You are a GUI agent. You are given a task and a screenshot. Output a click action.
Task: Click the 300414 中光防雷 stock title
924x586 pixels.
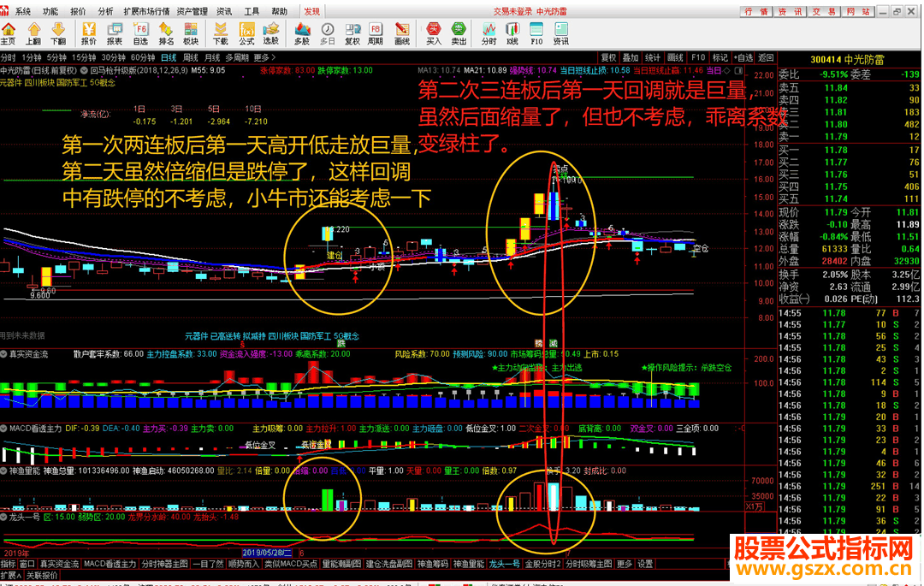coord(847,60)
